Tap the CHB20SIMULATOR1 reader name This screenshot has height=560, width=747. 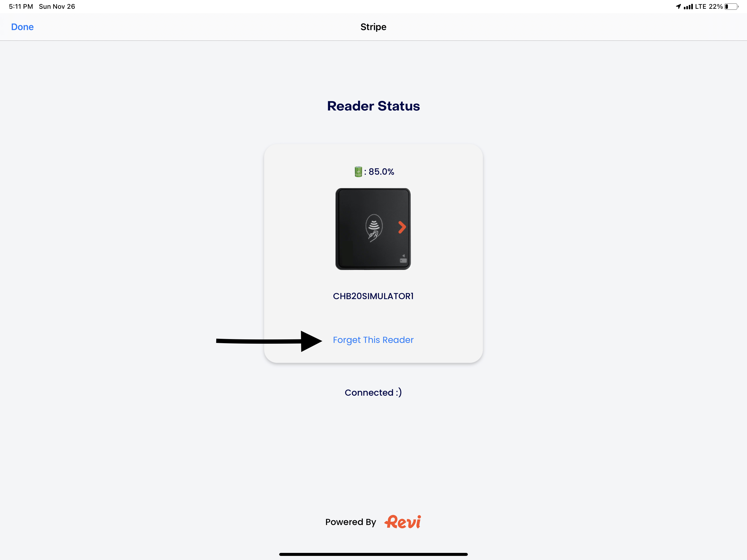click(x=373, y=296)
